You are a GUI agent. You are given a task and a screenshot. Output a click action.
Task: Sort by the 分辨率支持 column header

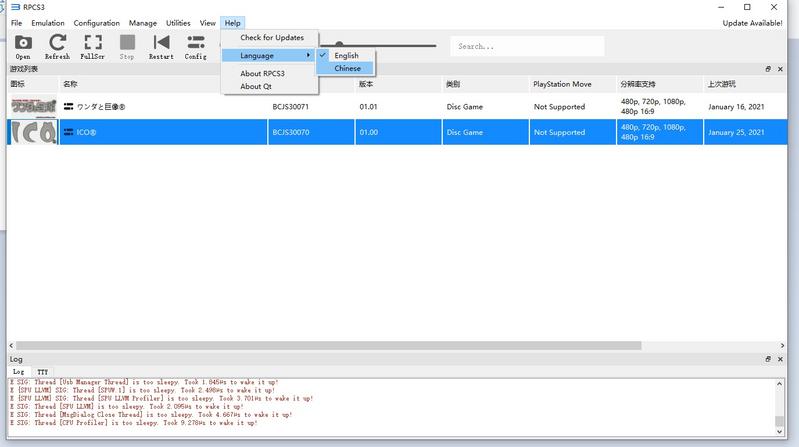659,84
